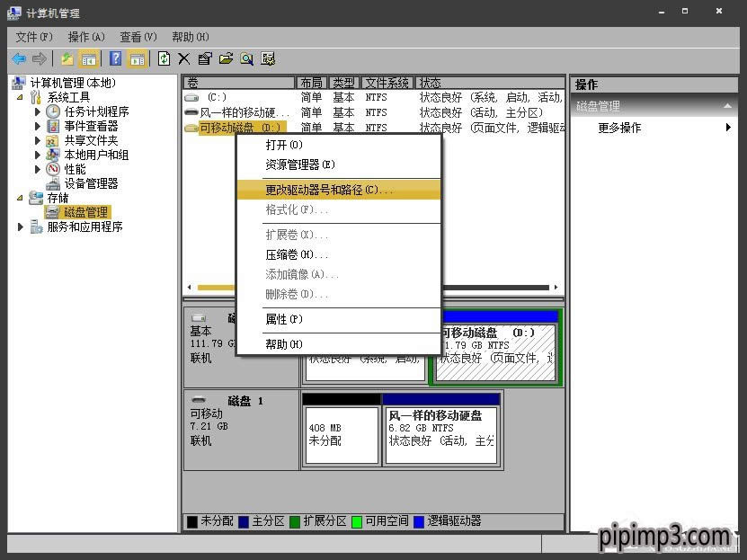Toggle the action pane visibility toolbar icon
Viewport: 747px width, 560px height.
[x=135, y=58]
